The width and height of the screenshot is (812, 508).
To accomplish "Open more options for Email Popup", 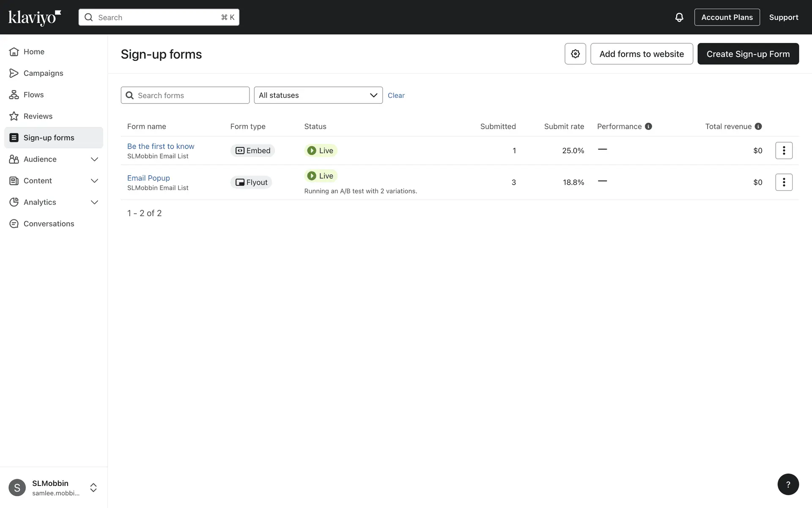I will [x=784, y=182].
